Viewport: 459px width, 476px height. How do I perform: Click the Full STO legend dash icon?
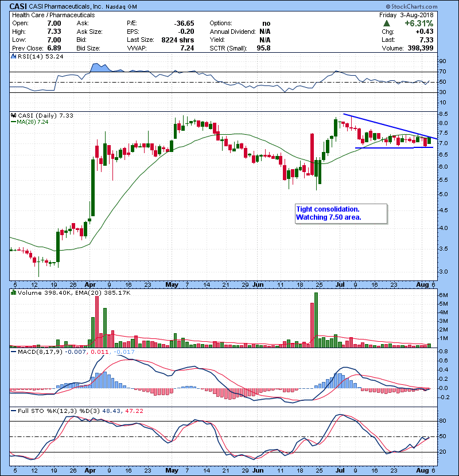click(13, 411)
